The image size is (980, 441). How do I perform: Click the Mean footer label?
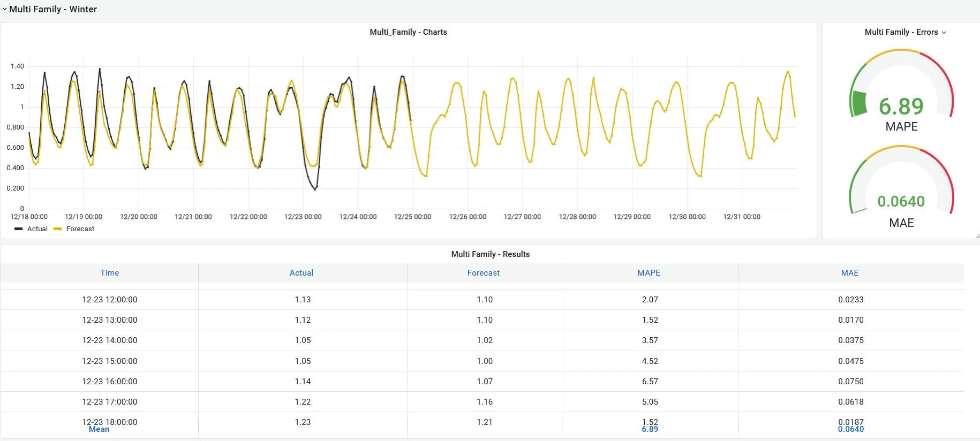coord(99,429)
